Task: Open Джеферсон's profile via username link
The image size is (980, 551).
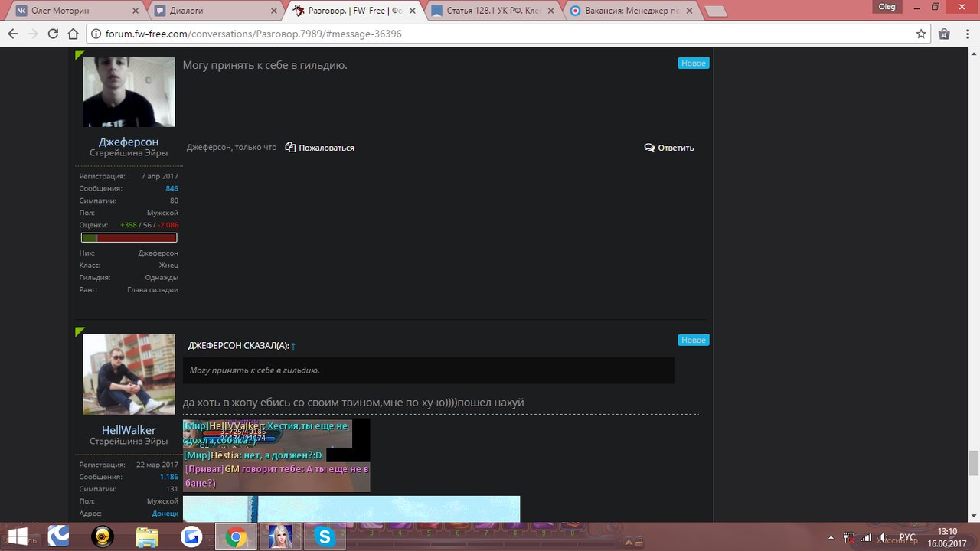Action: coord(129,142)
